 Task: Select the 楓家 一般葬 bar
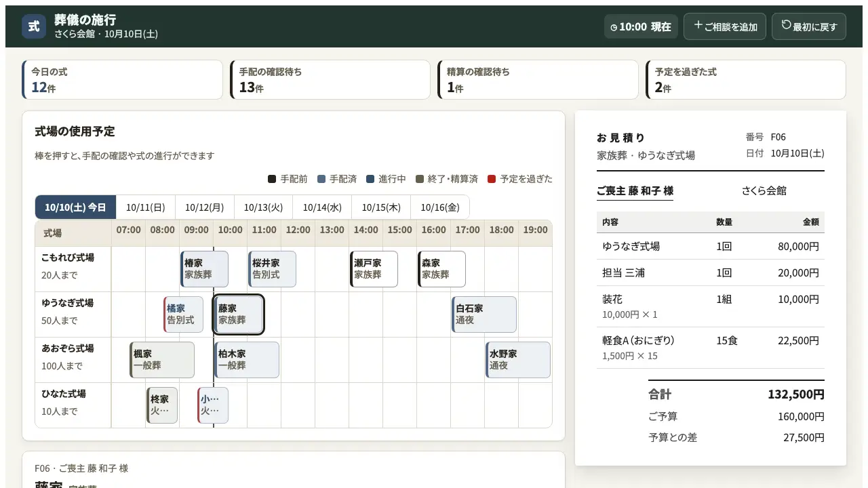162,360
